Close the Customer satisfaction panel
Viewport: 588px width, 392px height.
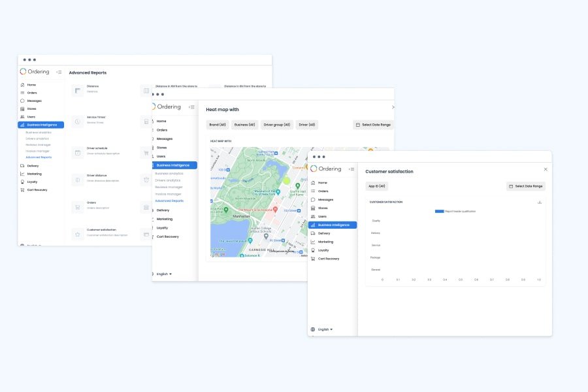546,169
